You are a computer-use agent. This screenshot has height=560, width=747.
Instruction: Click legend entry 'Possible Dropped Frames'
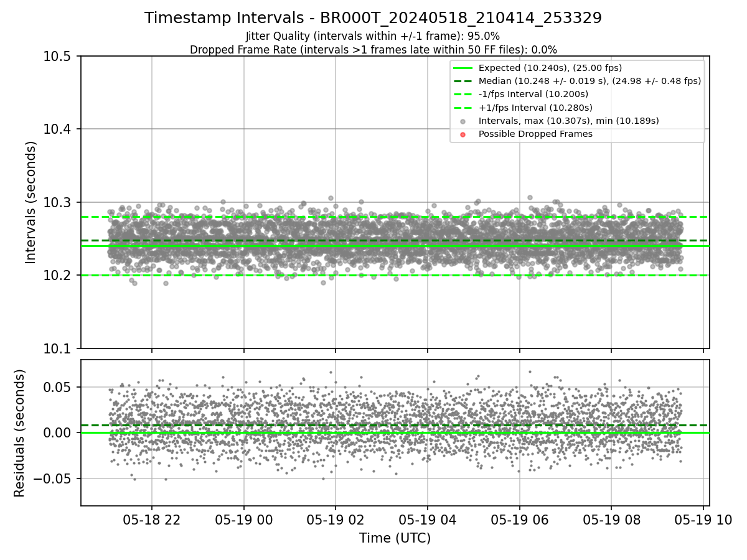pos(535,134)
